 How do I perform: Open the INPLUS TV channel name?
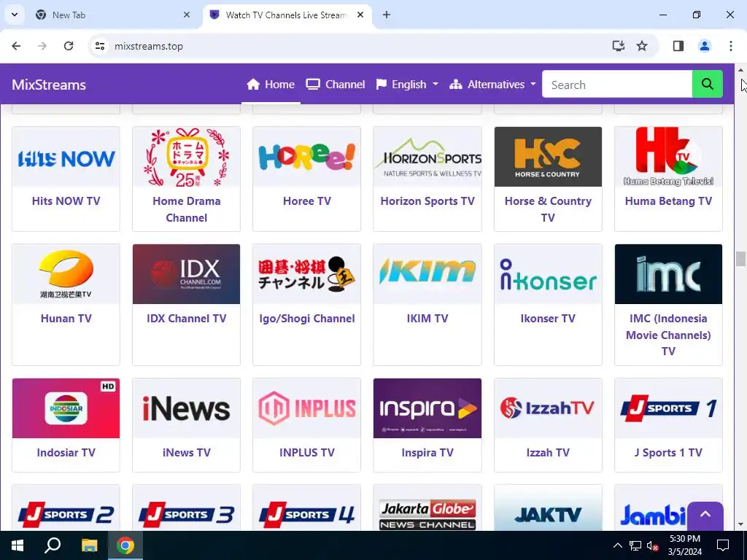pos(307,452)
